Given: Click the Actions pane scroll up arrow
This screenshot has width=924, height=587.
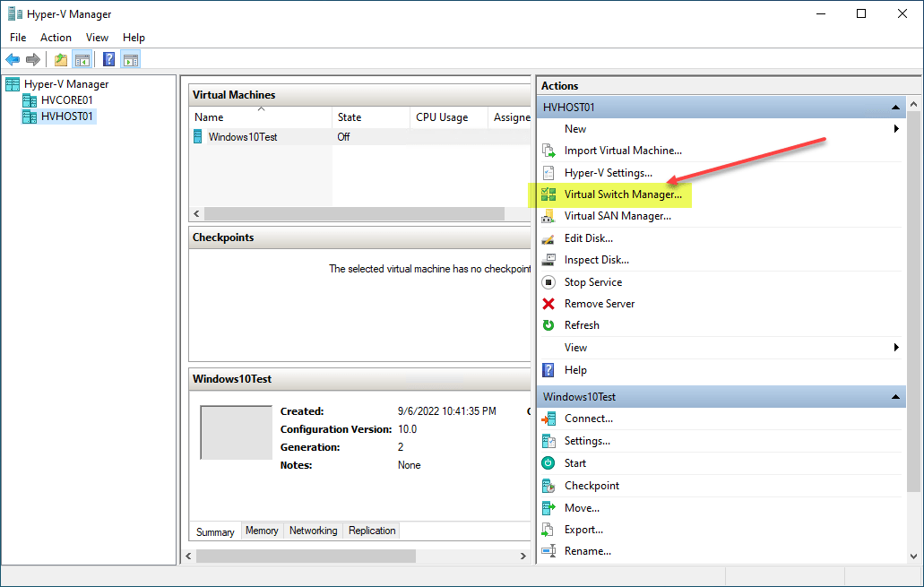Looking at the screenshot, I should pyautogui.click(x=913, y=104).
